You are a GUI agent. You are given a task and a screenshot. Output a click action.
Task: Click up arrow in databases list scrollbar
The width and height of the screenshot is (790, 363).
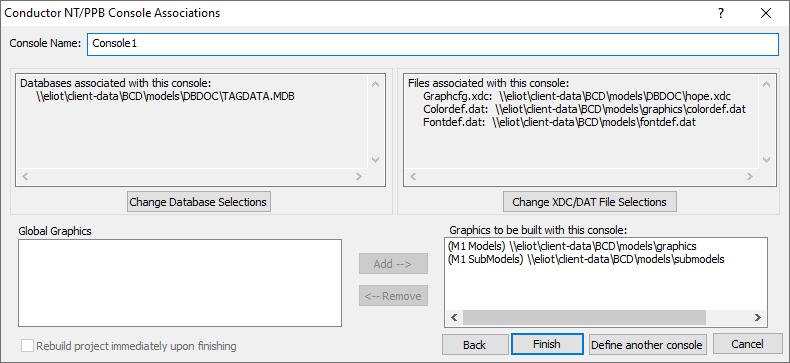[375, 84]
